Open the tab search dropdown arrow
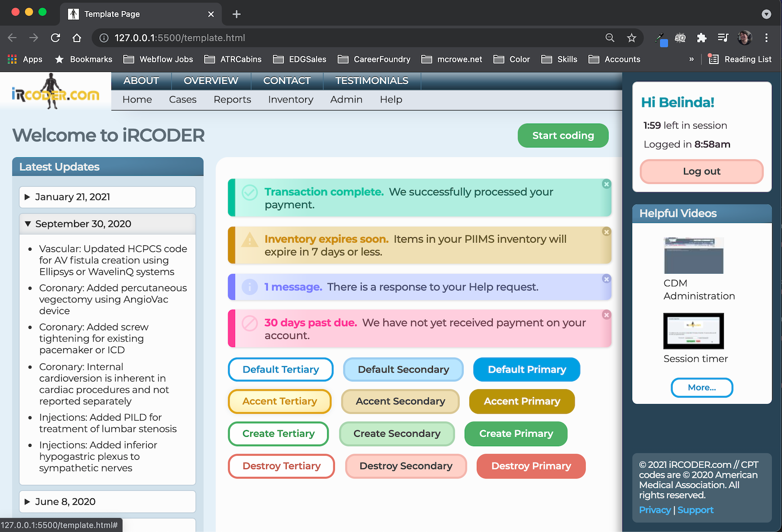 tap(766, 14)
